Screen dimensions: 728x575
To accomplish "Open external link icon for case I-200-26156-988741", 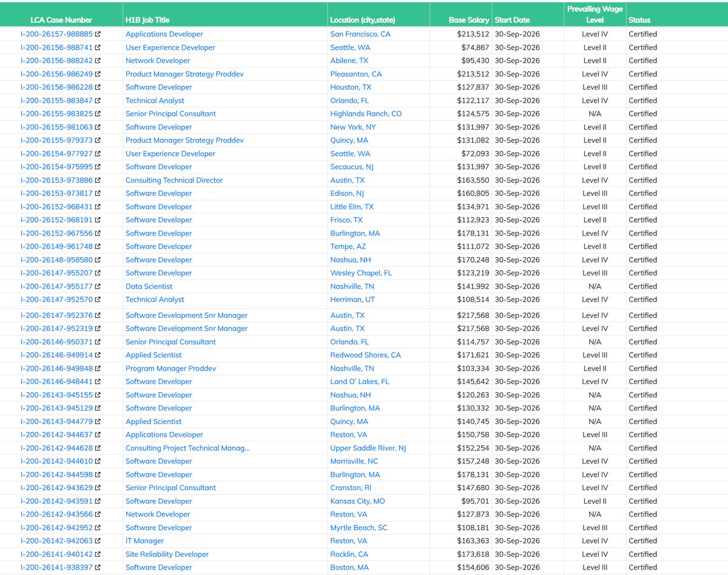I will pyautogui.click(x=98, y=47).
